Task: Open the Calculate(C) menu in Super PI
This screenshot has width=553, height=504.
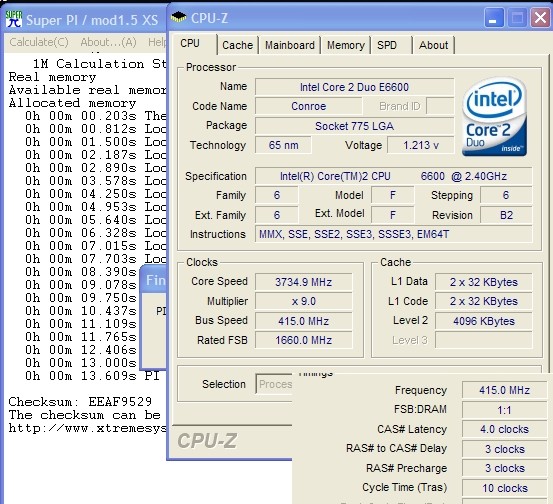Action: point(39,42)
